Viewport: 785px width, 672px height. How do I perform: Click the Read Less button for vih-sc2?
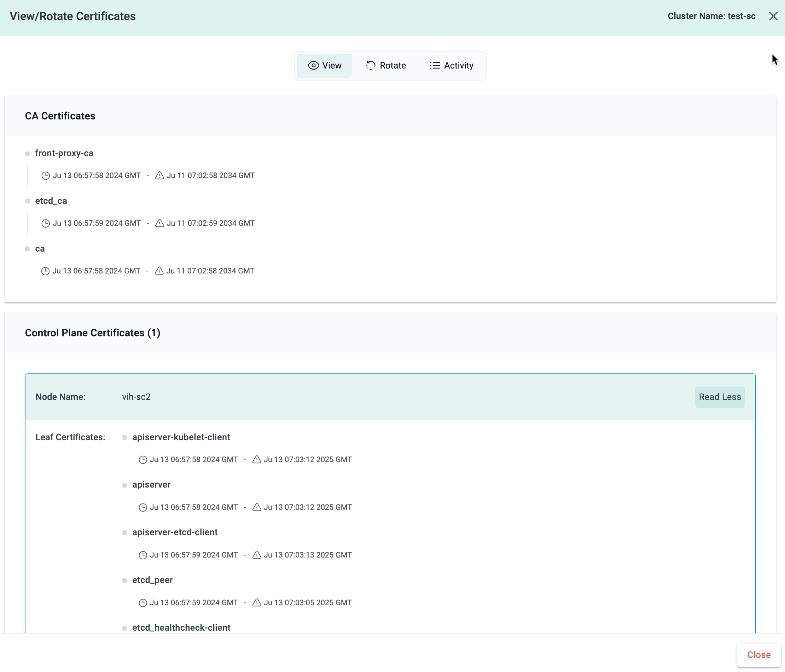pyautogui.click(x=719, y=397)
